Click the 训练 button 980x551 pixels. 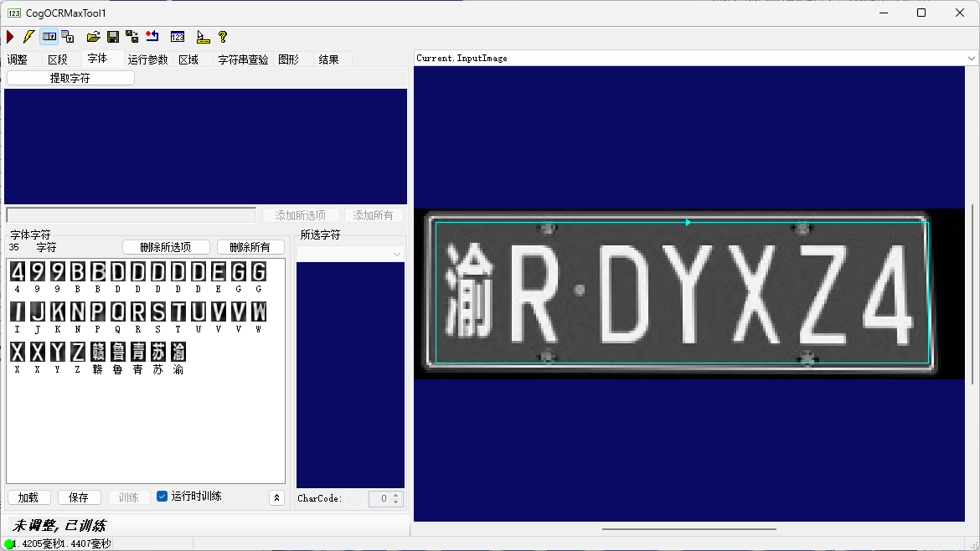pyautogui.click(x=129, y=497)
